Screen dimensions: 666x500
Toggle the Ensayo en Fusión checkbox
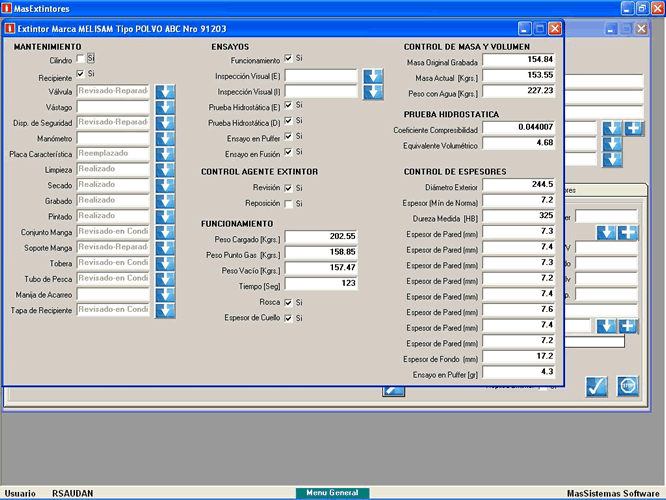point(289,152)
